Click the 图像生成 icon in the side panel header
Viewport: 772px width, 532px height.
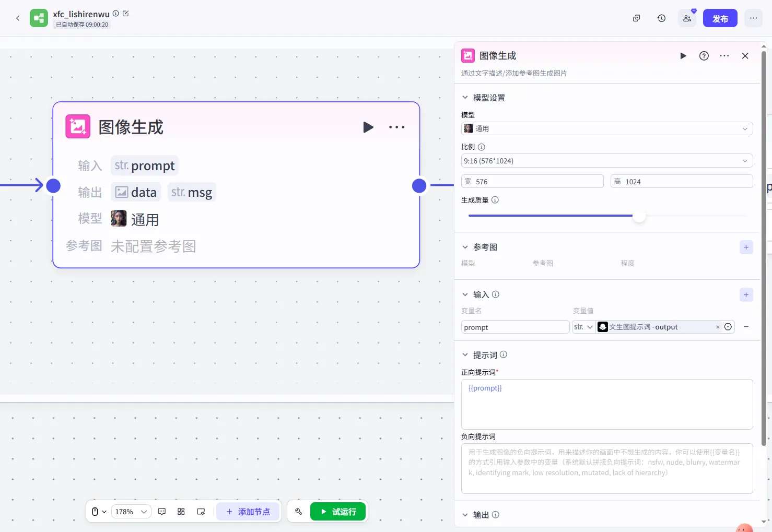click(468, 55)
